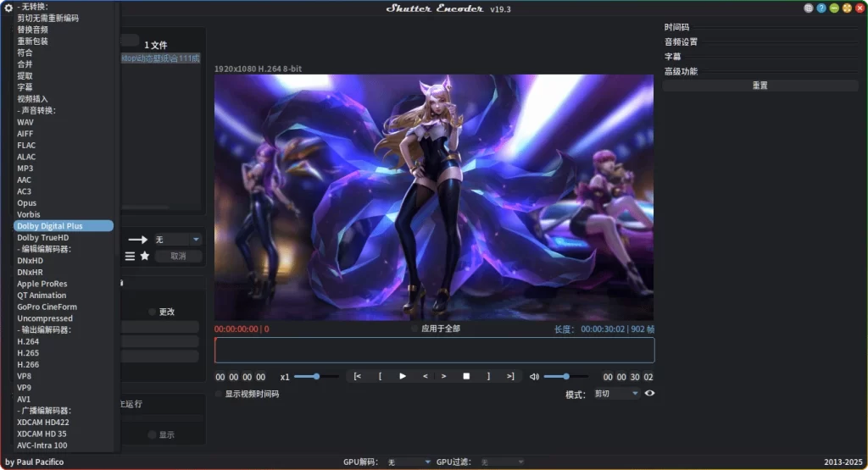Screen dimensions: 868x470
Task: Open settings via the gear icon
Action: coord(8,8)
